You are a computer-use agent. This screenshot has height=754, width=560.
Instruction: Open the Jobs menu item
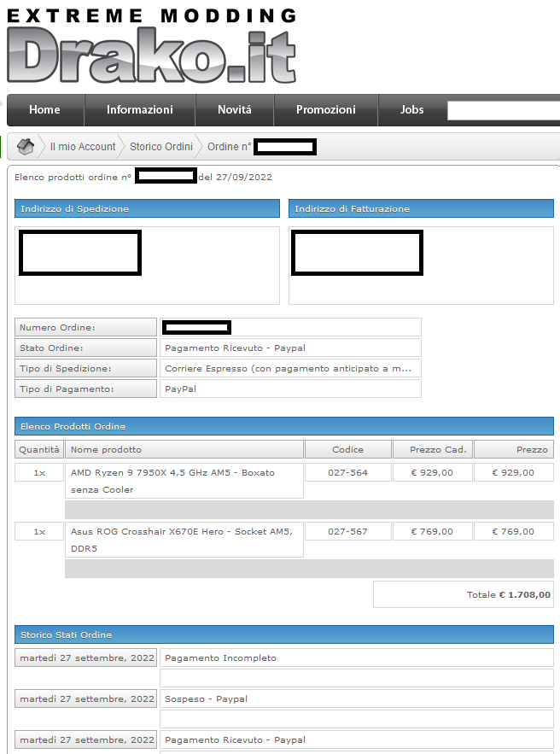click(x=412, y=109)
